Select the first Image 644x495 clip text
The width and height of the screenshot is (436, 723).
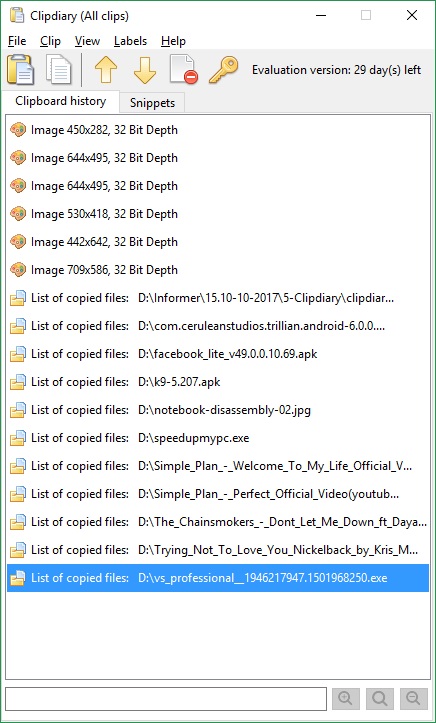[104, 158]
